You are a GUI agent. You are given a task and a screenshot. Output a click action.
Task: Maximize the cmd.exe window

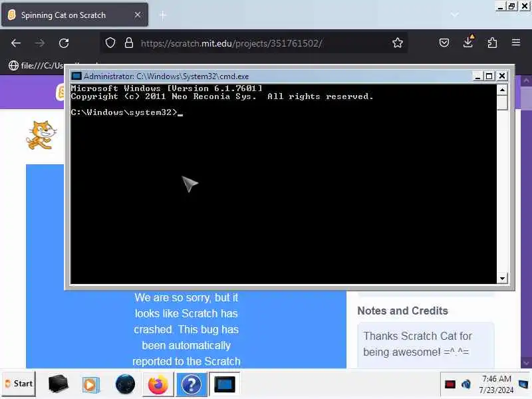point(489,76)
